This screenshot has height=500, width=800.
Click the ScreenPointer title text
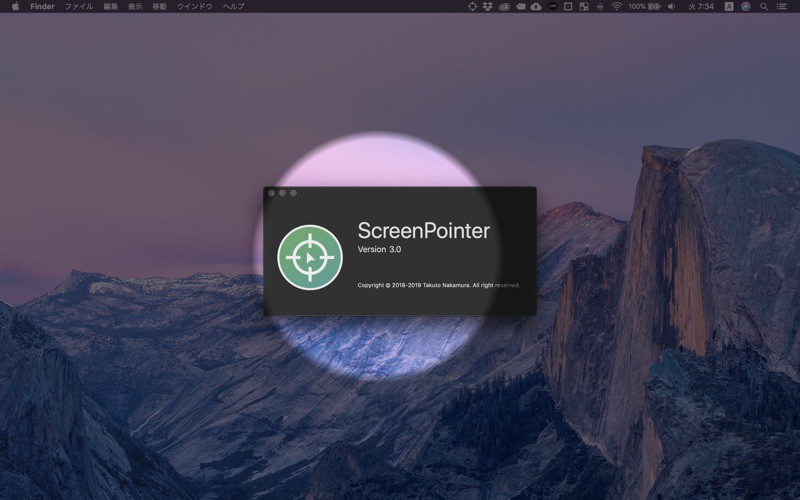pos(423,231)
